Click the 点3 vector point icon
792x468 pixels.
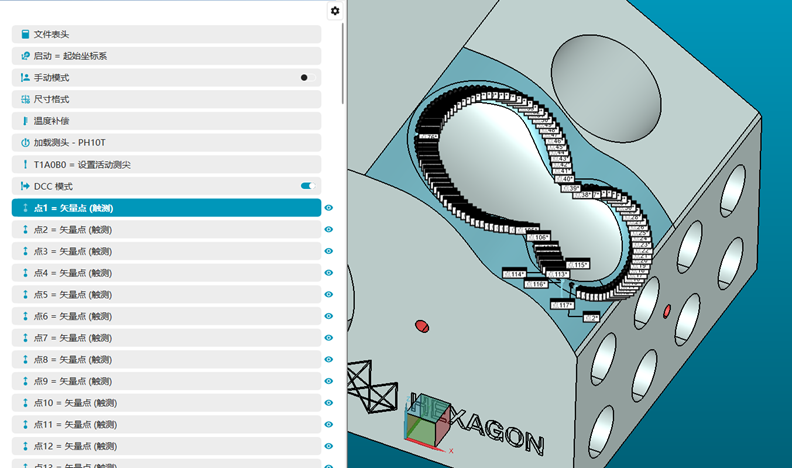point(25,251)
